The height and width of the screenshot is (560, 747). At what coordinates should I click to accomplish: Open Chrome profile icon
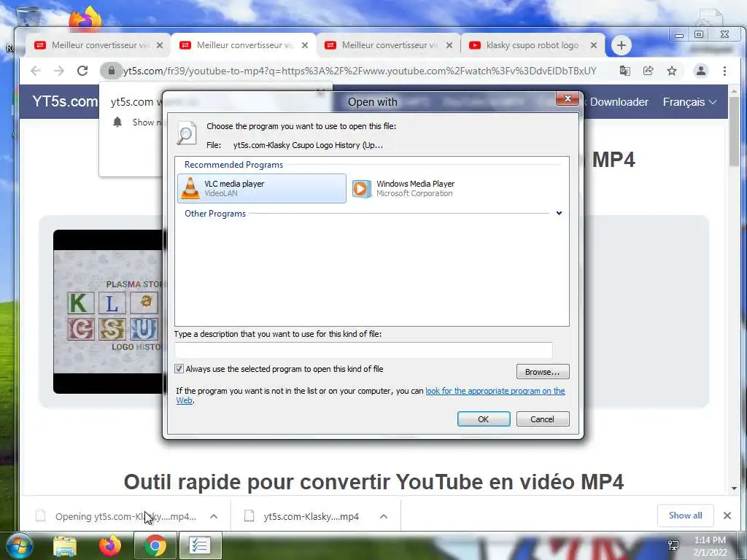point(701,71)
